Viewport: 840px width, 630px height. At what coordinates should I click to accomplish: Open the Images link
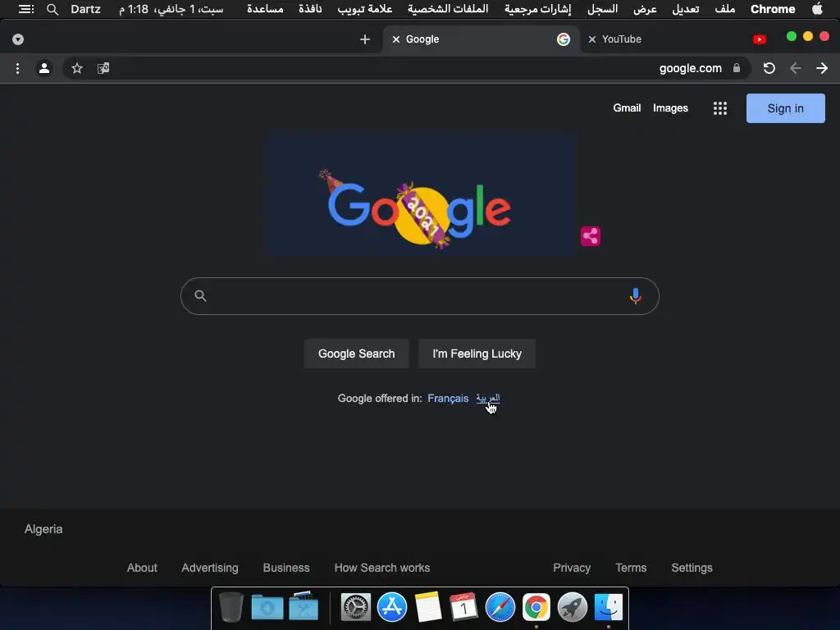[x=670, y=107]
